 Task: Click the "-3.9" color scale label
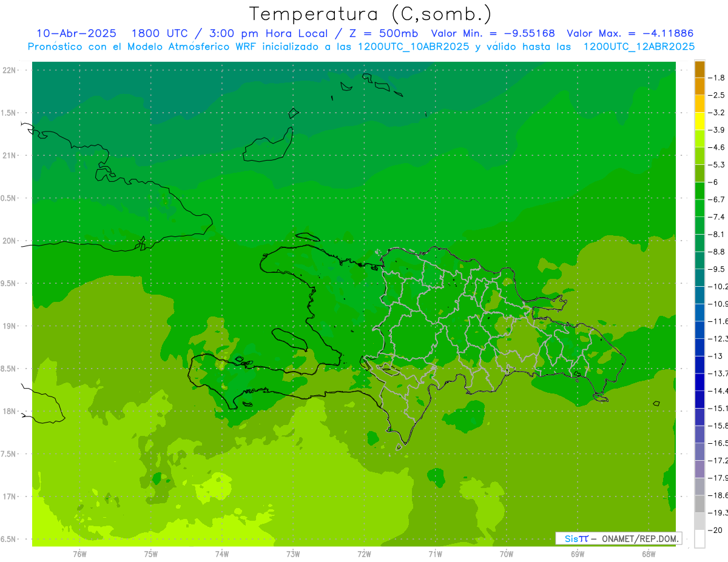click(718, 130)
